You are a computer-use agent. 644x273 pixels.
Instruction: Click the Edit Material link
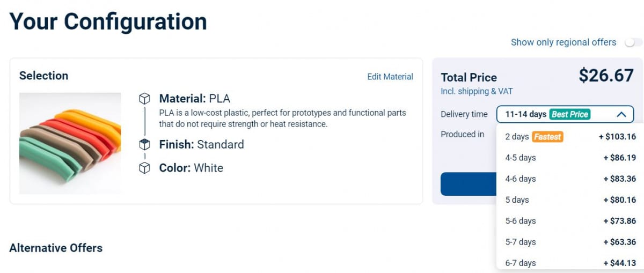(390, 77)
